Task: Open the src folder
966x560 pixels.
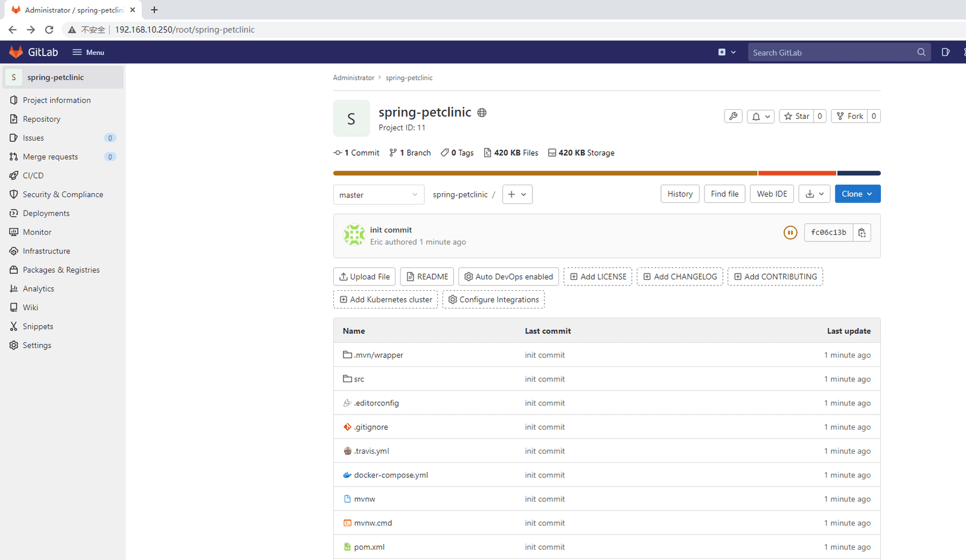Action: coord(359,379)
